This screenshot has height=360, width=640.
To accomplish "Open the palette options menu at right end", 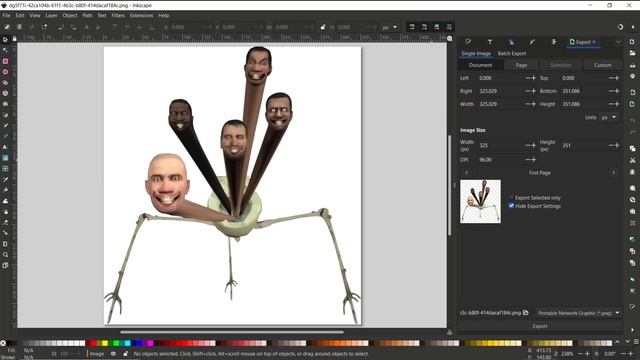I will click(636, 342).
